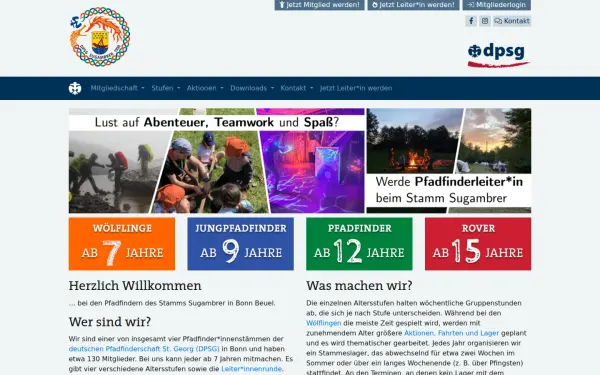This screenshot has width=600, height=375.
Task: Click the scout lily home icon in navbar
Action: [75, 88]
